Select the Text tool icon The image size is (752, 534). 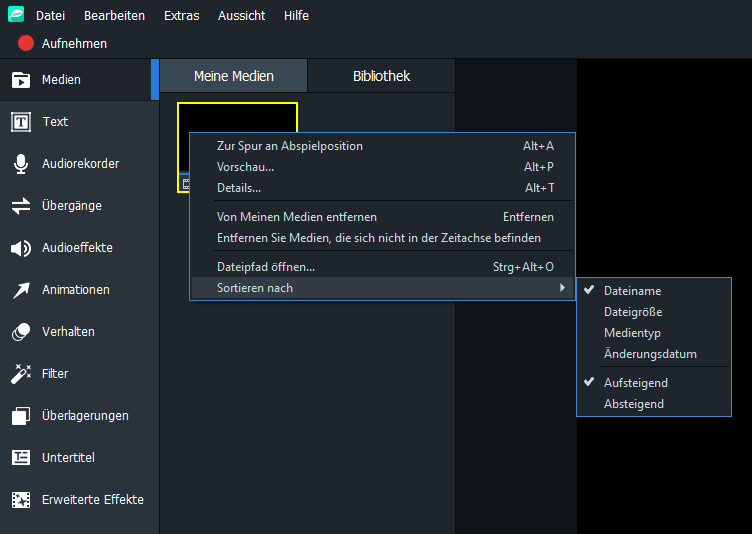(x=21, y=122)
